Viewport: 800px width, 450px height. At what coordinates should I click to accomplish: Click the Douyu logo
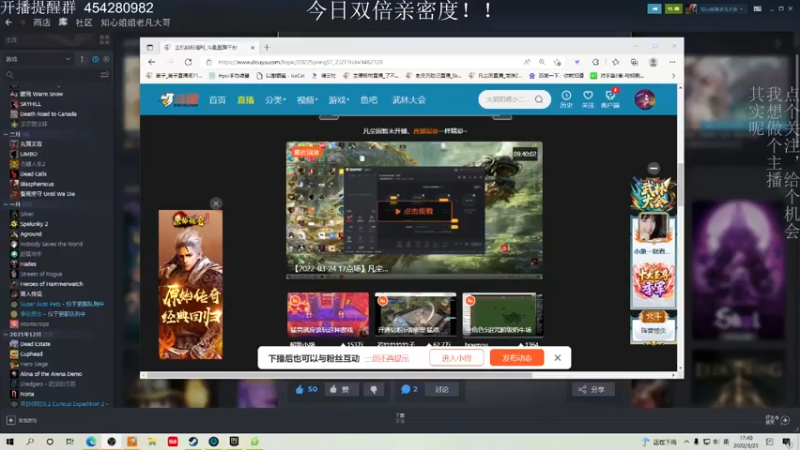[179, 99]
